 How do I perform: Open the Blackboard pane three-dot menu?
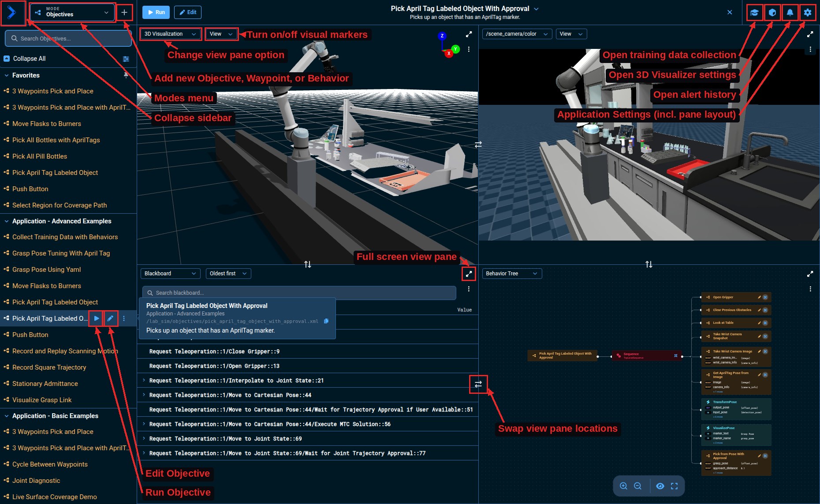(x=469, y=289)
